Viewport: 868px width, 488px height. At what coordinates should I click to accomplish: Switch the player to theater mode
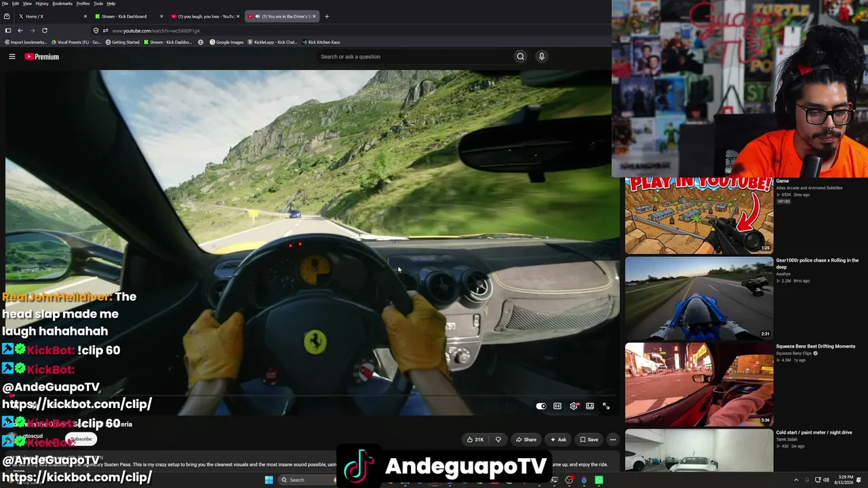click(590, 406)
